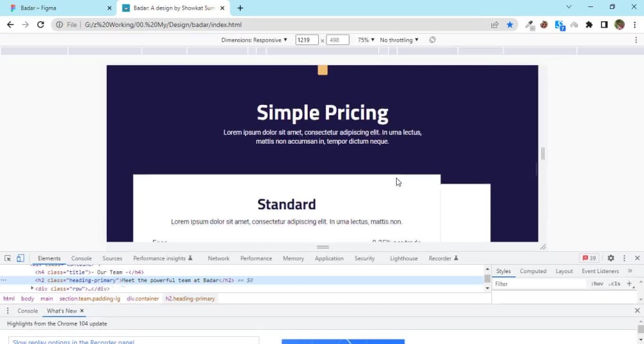Viewport: 644px width, 344px height.
Task: Expand the ellipsis beside the h2 element row
Action: click(x=4, y=280)
